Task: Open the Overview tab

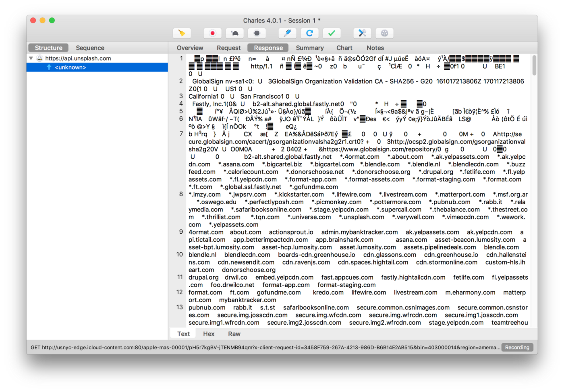Action: point(190,48)
